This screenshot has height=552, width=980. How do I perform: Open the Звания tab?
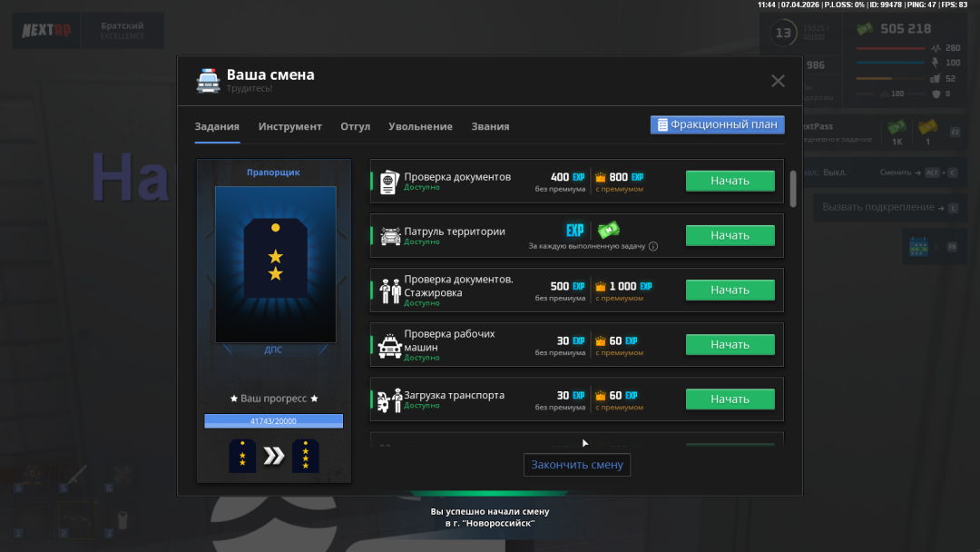pos(490,126)
